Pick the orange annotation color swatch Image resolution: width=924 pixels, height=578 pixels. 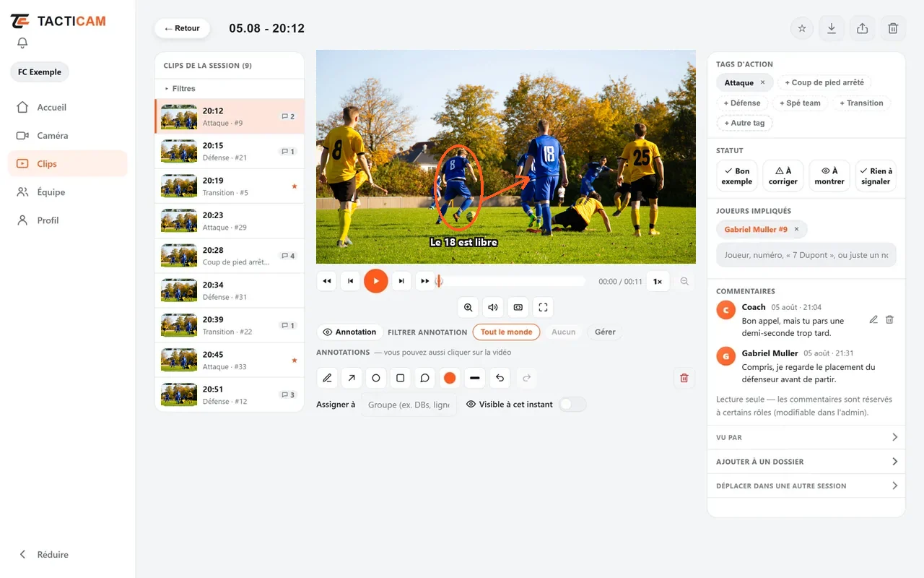450,378
